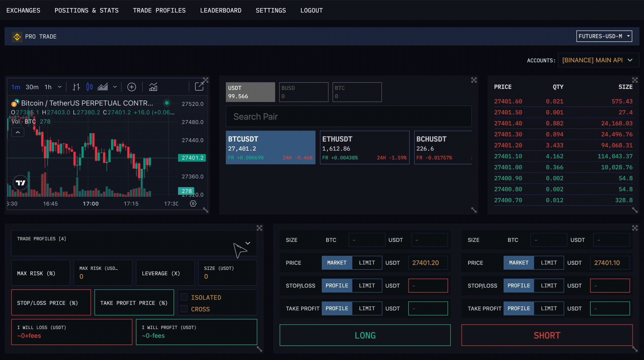
Task: Click the TAKE PROFIT PRICE (%) field
Action: pyautogui.click(x=134, y=303)
